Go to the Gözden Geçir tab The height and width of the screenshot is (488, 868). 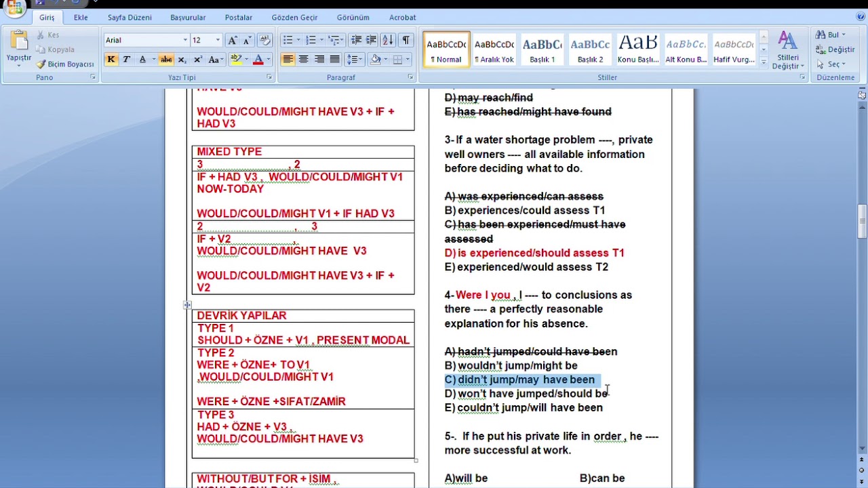click(x=294, y=17)
